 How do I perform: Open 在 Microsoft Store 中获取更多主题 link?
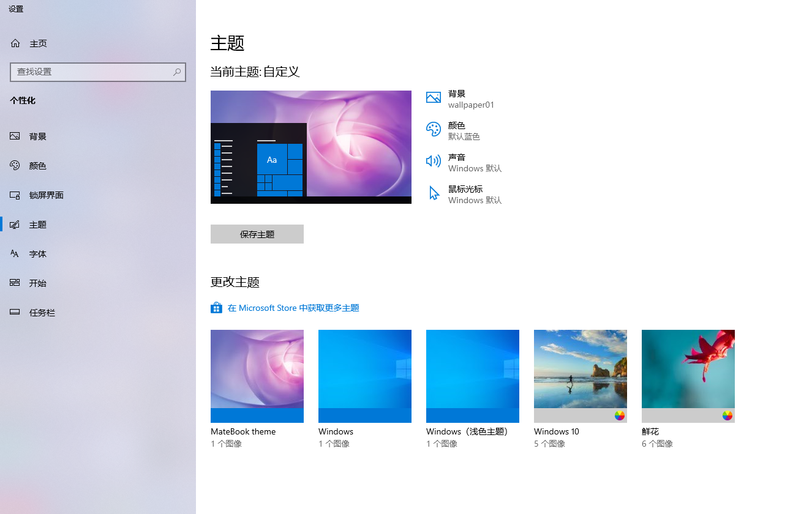[x=293, y=308]
